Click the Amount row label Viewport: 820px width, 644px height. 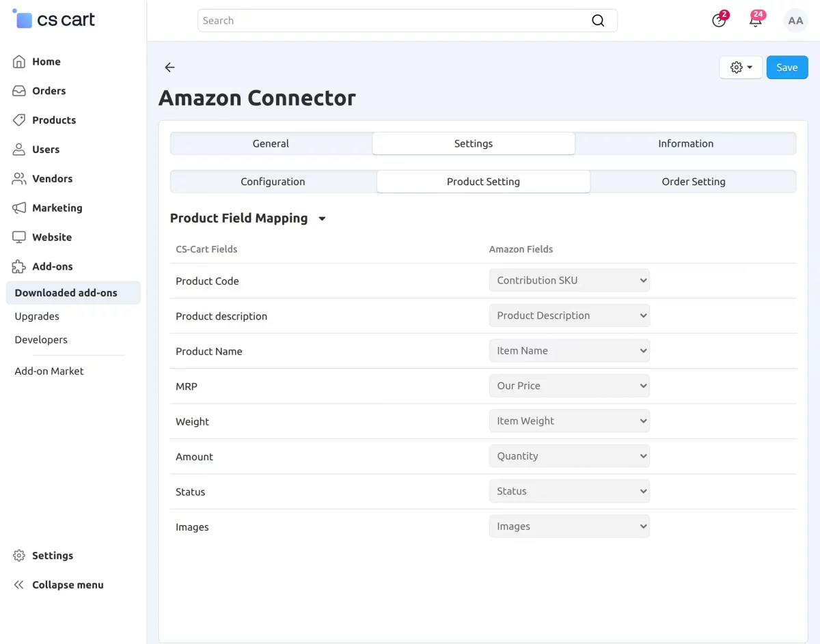click(x=194, y=457)
